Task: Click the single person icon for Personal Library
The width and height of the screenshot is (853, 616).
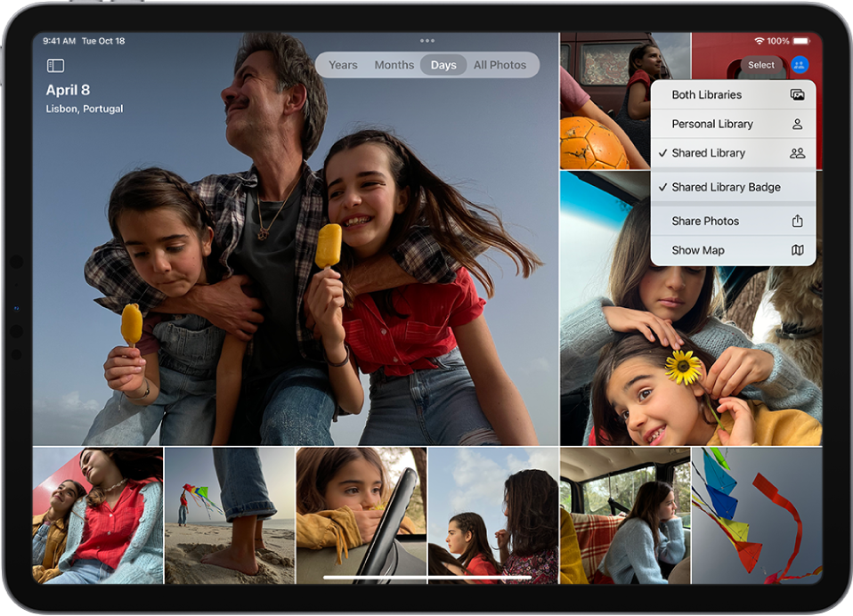Action: tap(797, 124)
